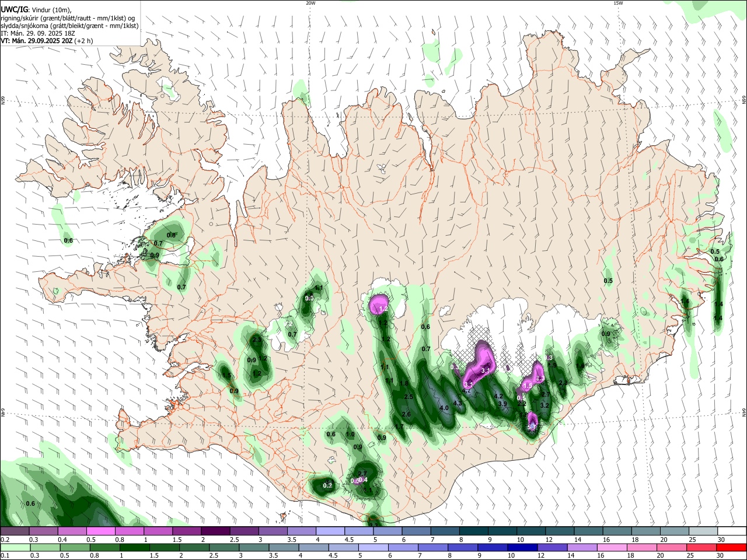Click the dark teal snow swatch between 8 and 9
The image size is (747, 560).
pos(473,531)
